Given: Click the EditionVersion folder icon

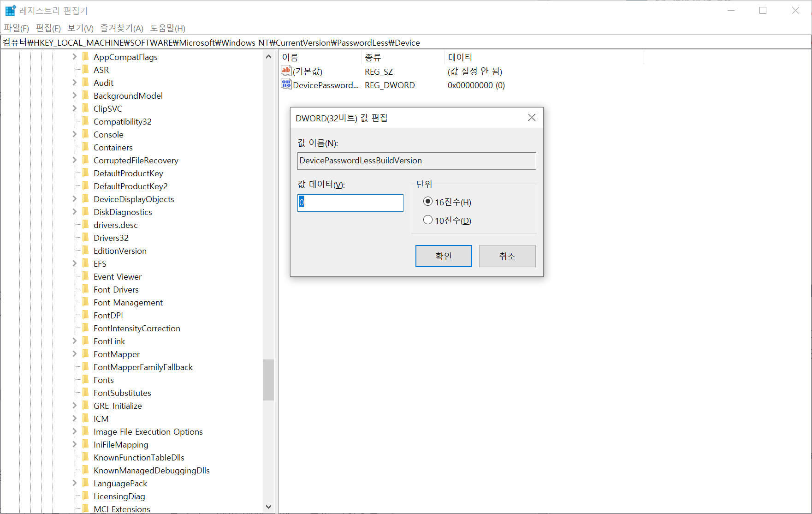Looking at the screenshot, I should 85,251.
